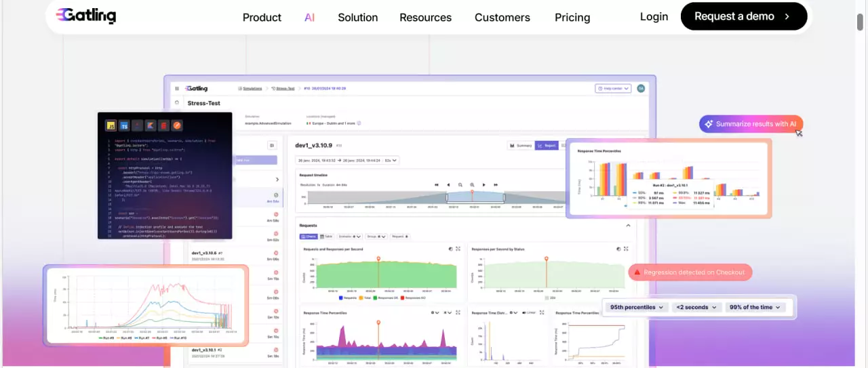Viewport: 868px width, 368px height.
Task: Click the right handle of the timeline range
Action: (x=504, y=198)
